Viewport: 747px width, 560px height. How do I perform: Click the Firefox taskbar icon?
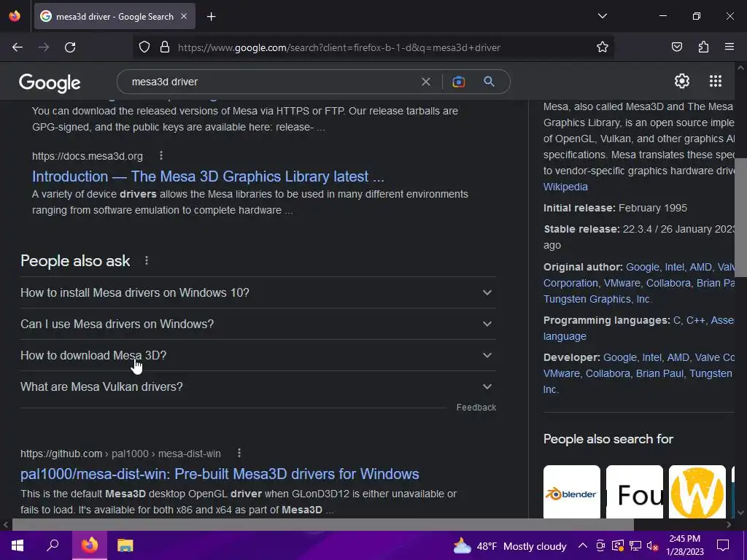click(x=89, y=545)
